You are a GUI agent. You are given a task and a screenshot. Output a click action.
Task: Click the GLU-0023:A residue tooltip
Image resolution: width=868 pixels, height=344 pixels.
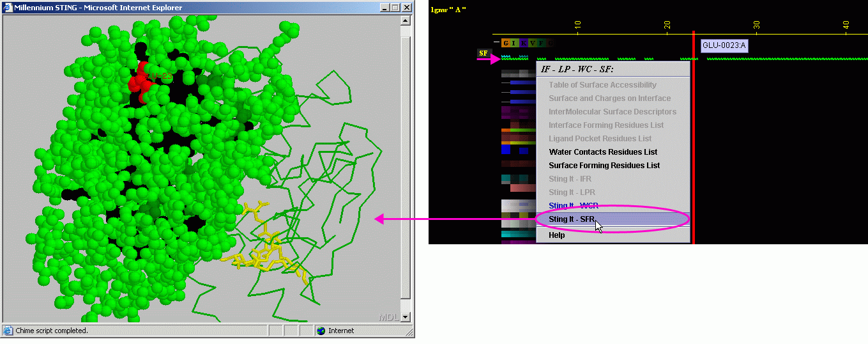click(725, 45)
